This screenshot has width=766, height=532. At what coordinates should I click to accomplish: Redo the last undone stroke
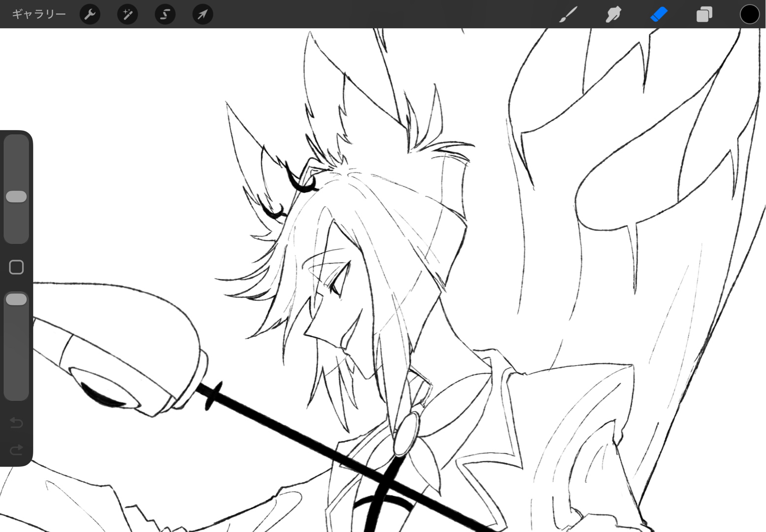tap(16, 449)
